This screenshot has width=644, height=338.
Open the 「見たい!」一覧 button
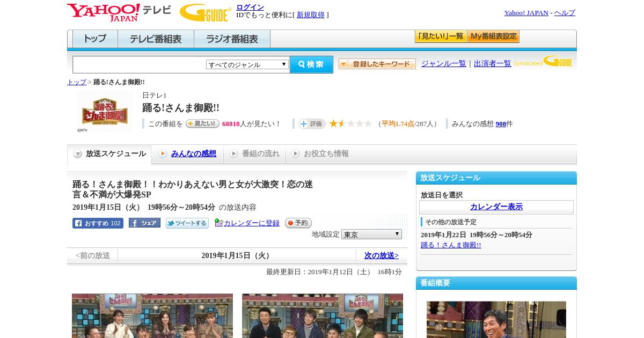[441, 36]
